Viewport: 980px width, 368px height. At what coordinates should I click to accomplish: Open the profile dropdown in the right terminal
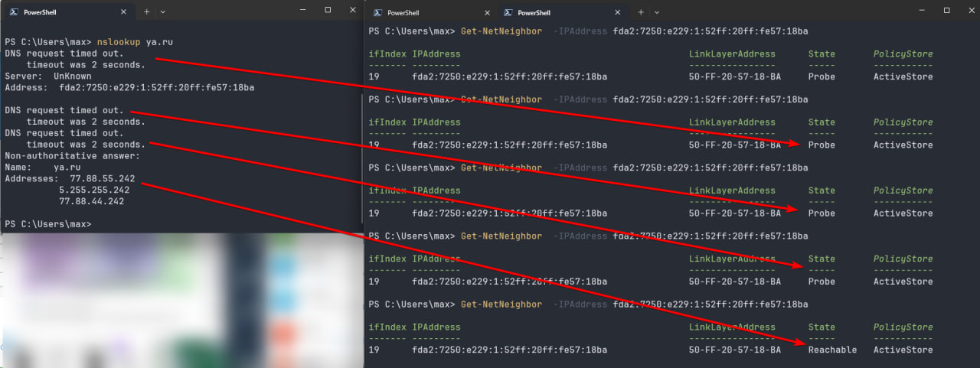pyautogui.click(x=655, y=13)
